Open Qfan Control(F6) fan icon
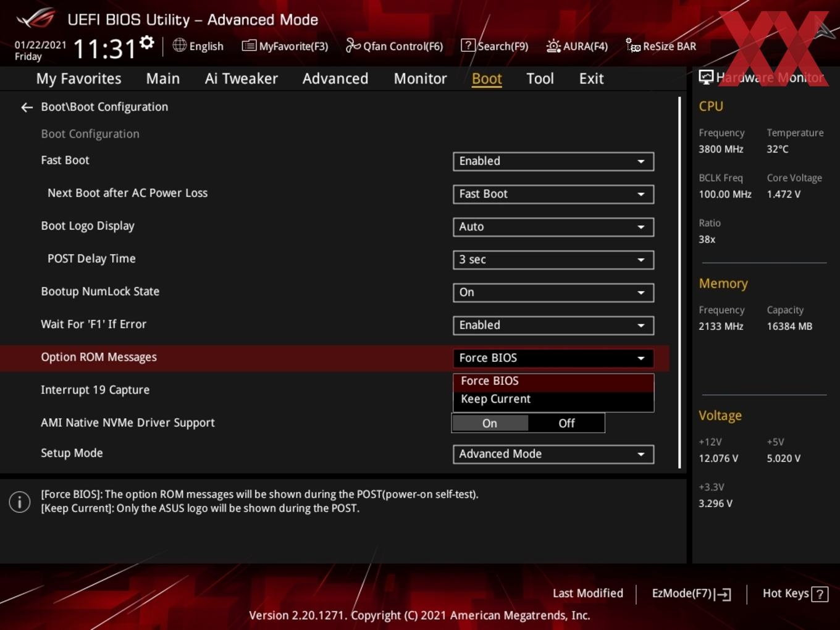840x630 pixels. click(x=353, y=46)
